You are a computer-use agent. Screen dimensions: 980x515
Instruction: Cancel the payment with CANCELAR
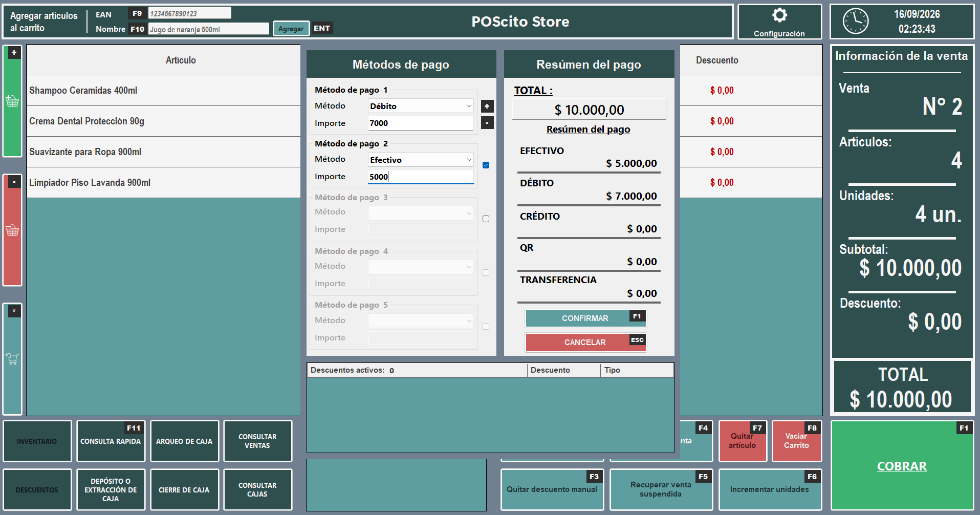(x=585, y=342)
